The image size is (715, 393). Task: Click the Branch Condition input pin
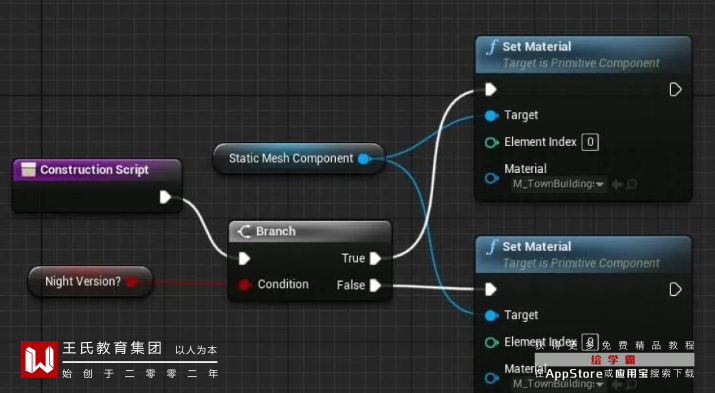pyautogui.click(x=244, y=285)
